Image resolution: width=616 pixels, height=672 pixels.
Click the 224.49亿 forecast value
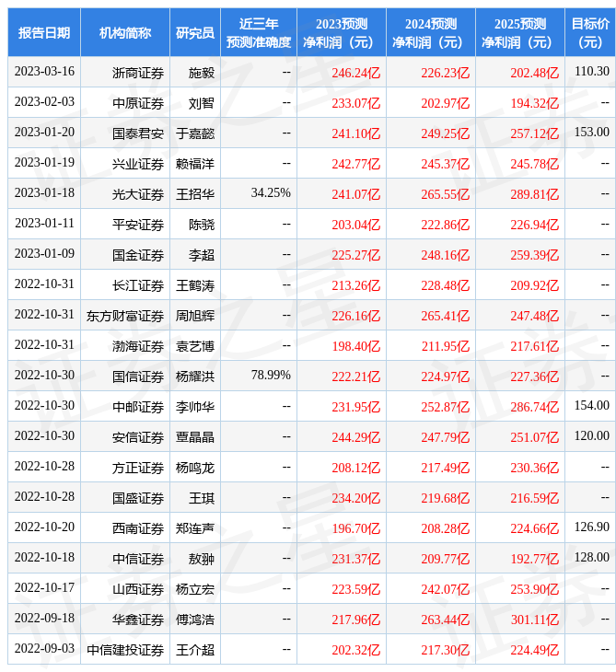point(535,651)
